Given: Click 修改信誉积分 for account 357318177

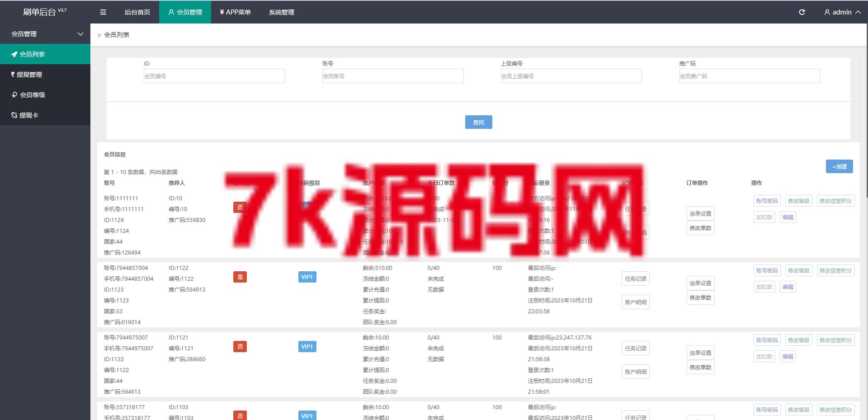Looking at the screenshot, I should click(836, 410).
